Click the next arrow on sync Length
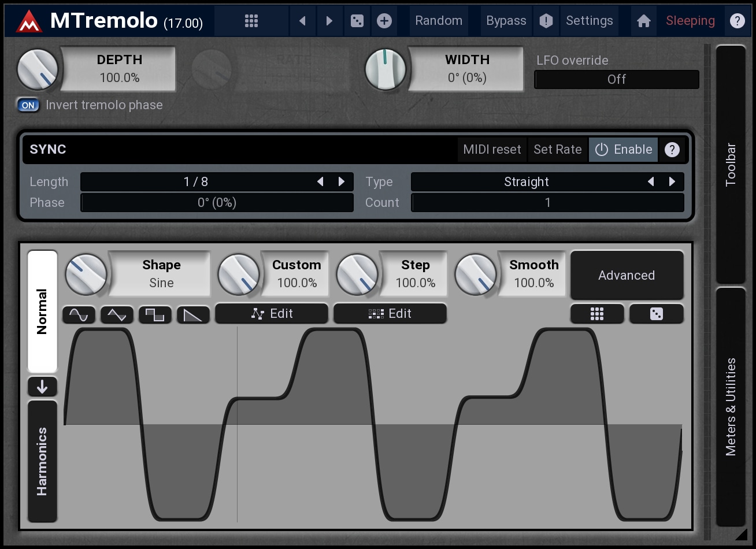Image resolution: width=756 pixels, height=549 pixels. (x=342, y=181)
